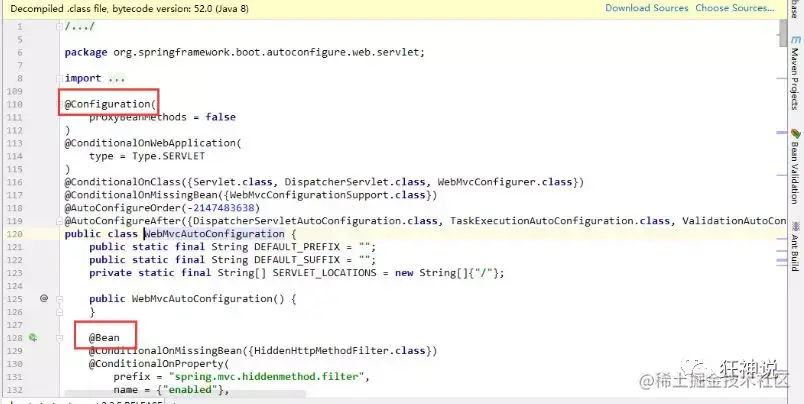Click SERVLET_LOCATIONS field on line 123
Image resolution: width=804 pixels, height=404 pixels.
325,273
